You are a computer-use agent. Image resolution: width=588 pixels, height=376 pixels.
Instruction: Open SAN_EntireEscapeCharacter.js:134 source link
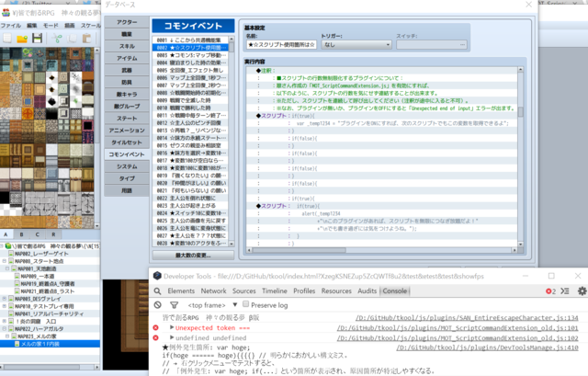[467, 318]
